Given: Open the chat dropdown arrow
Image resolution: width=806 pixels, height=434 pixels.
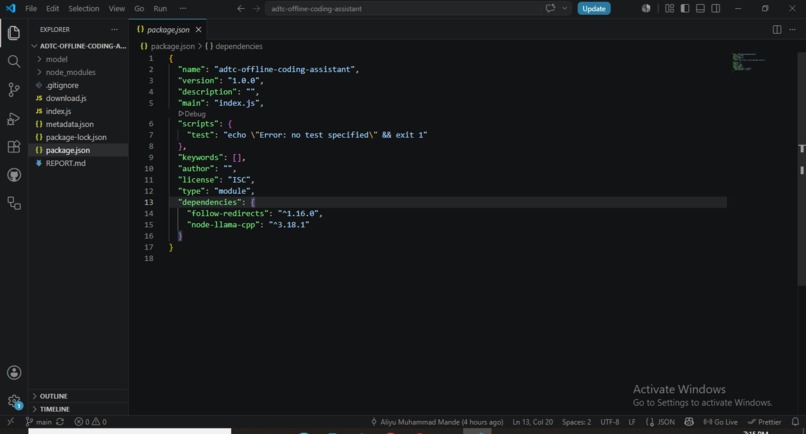Looking at the screenshot, I should pyautogui.click(x=564, y=8).
